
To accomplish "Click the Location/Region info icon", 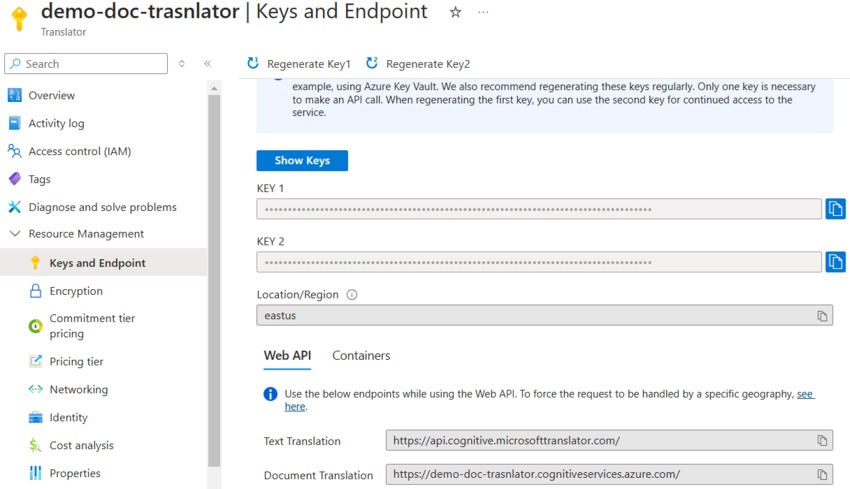I will [x=352, y=295].
